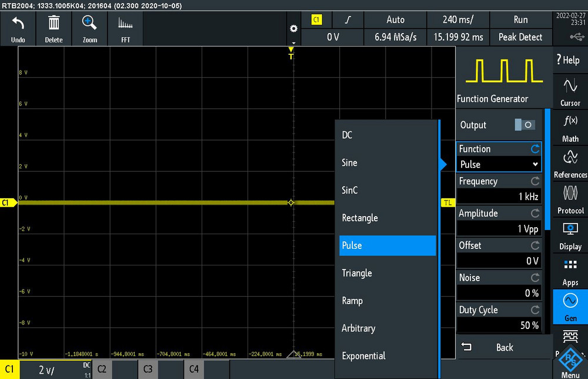Click the function generator menu scrollbar
This screenshot has height=379, width=588.
(x=547, y=169)
